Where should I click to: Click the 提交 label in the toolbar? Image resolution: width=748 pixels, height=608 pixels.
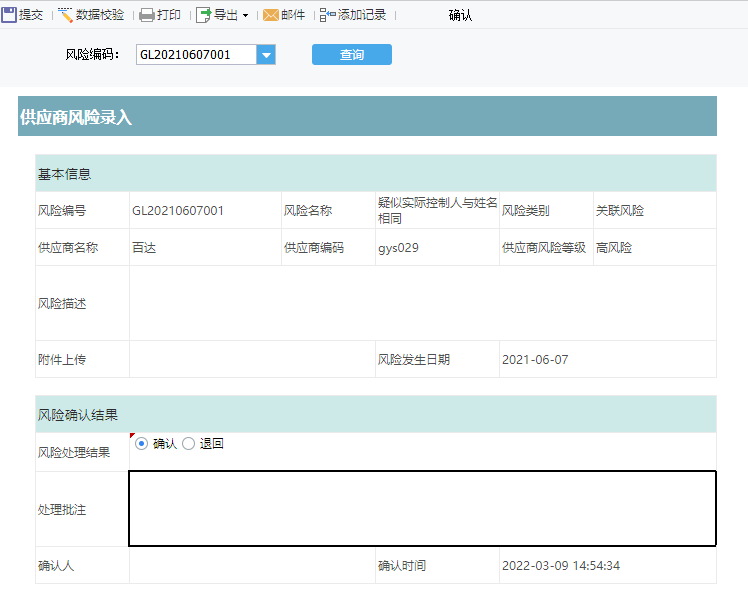click(31, 15)
